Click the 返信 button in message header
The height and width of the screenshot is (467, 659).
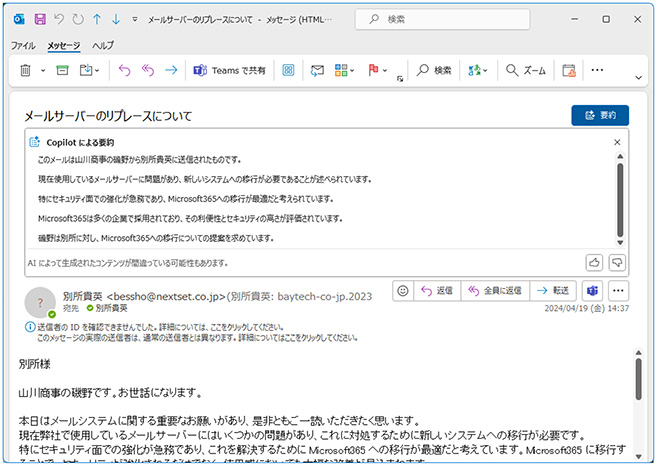(437, 290)
